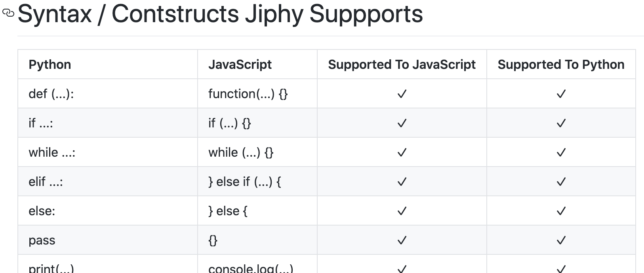Click Python support checkmark in else row
Screen dimensions: 644x273
point(561,211)
